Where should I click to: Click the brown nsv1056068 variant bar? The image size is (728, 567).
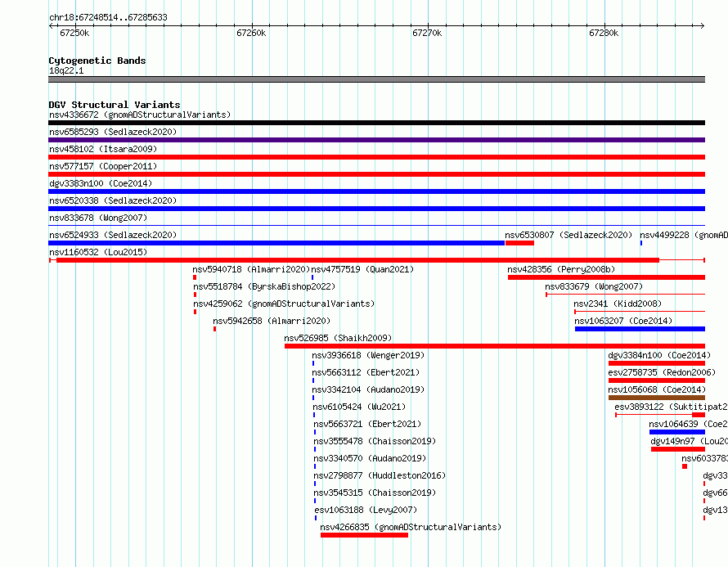coord(657,398)
